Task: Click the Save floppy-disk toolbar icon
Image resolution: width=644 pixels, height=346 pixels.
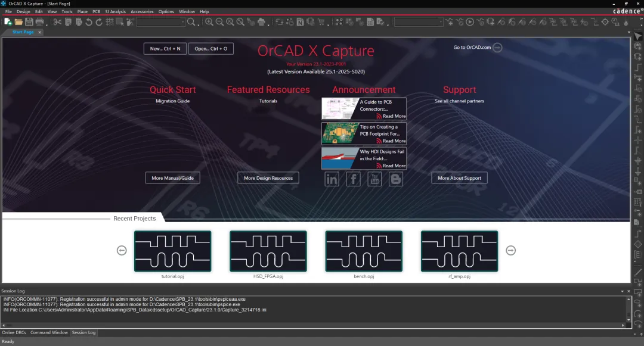Action: 29,21
